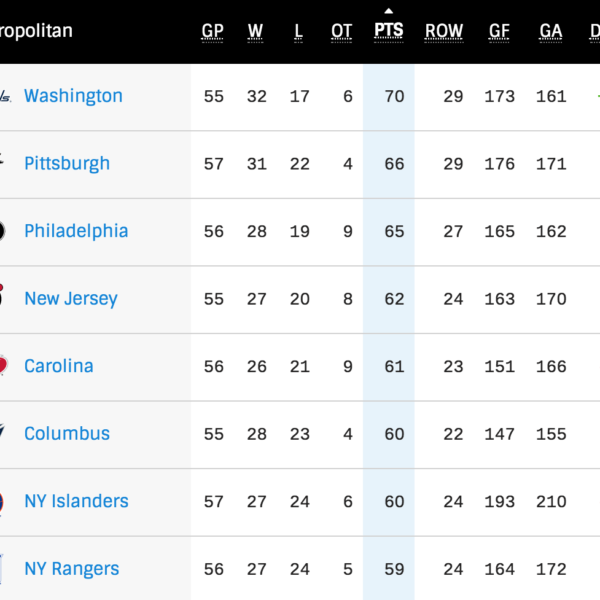Sort standings by GP column header
The width and height of the screenshot is (600, 600).
213,31
